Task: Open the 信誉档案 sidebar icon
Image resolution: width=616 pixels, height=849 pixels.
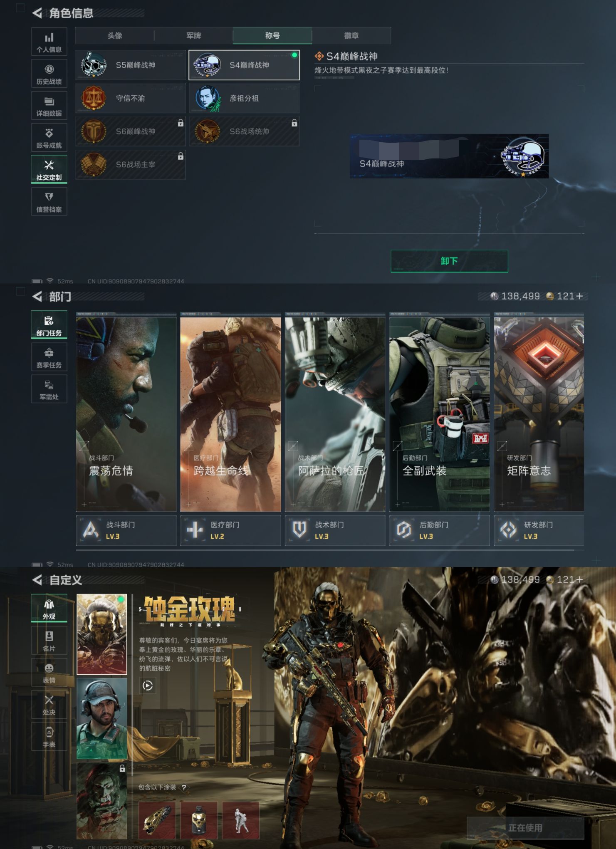Action: [49, 202]
